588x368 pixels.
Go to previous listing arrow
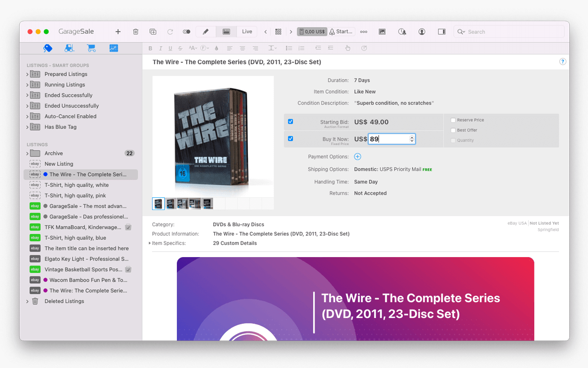click(x=266, y=31)
